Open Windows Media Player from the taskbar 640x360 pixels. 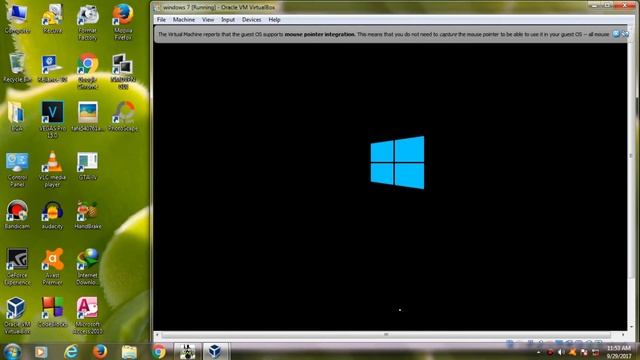click(41, 351)
